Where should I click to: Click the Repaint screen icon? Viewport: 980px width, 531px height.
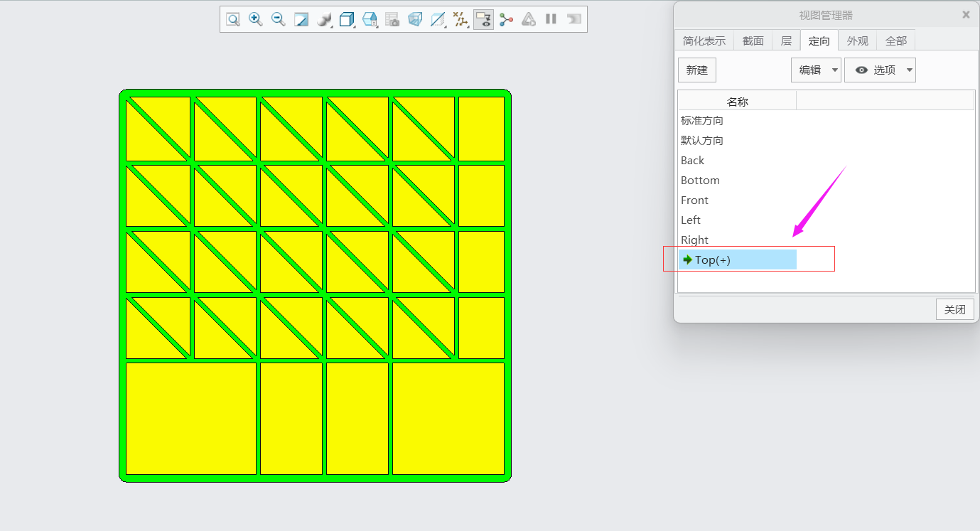pos(301,19)
